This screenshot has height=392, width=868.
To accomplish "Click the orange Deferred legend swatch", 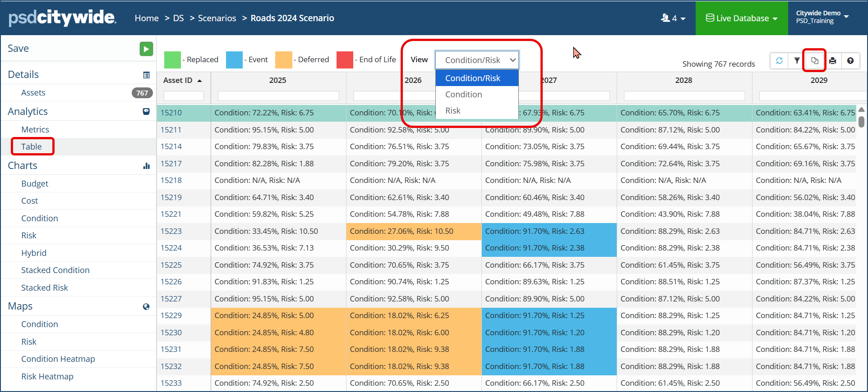I will [283, 59].
